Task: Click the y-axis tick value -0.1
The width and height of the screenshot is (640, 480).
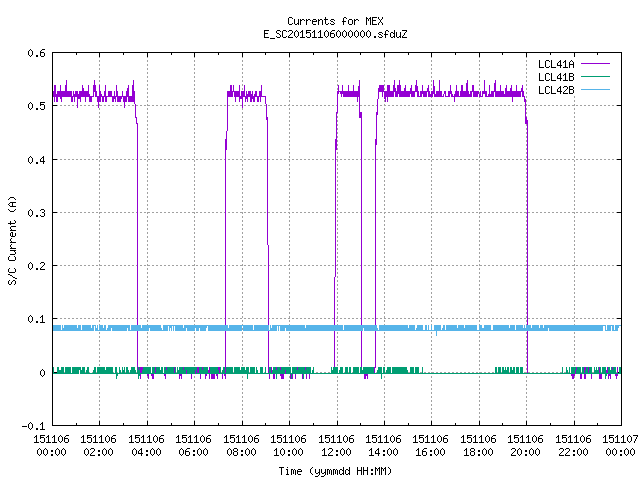Action: coord(33,426)
